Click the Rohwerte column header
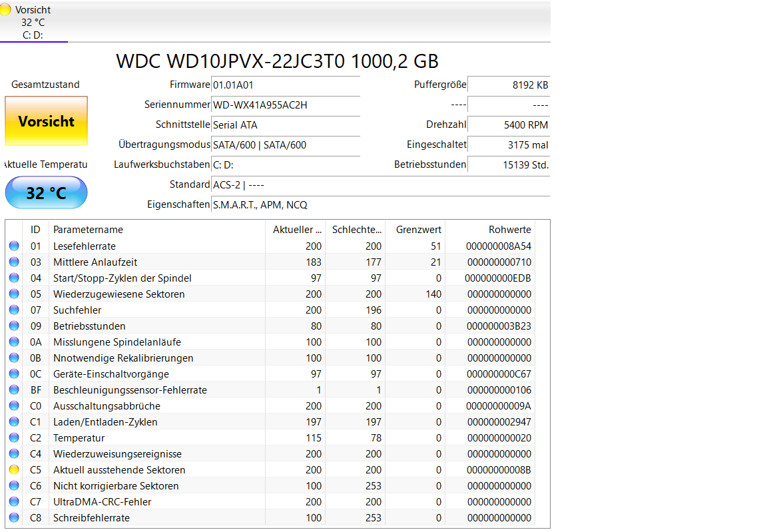This screenshot has height=532, width=767. pyautogui.click(x=490, y=230)
